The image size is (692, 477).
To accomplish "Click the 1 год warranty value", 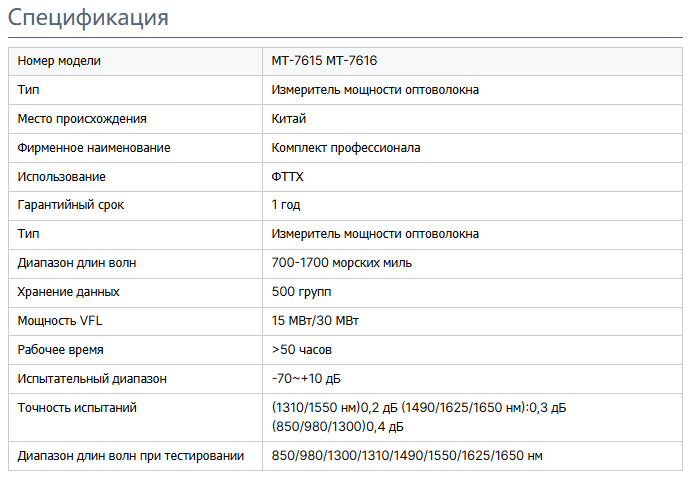I will (x=286, y=205).
